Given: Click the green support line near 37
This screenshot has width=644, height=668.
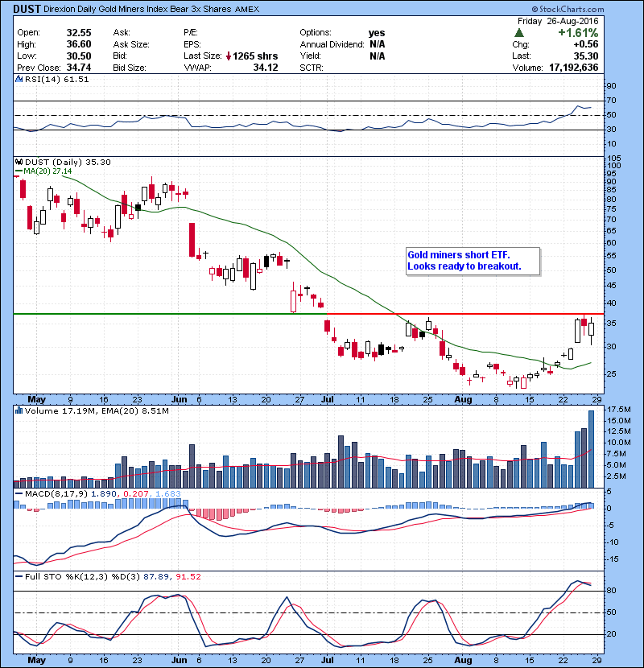Looking at the screenshot, I should click(170, 314).
